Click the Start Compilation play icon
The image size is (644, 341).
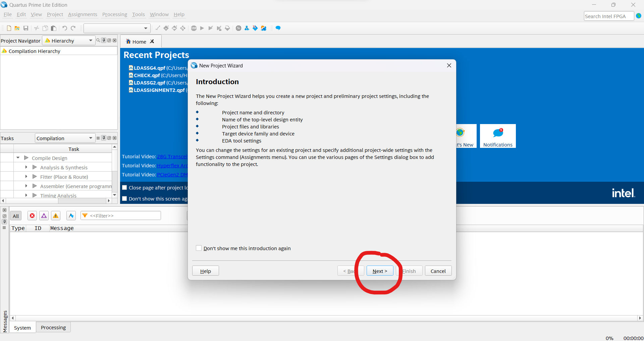[202, 28]
